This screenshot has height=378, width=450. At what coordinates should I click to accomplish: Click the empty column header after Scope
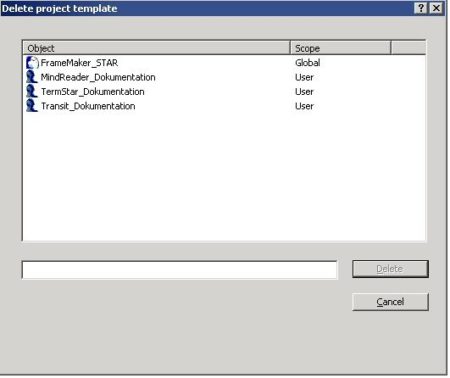point(408,48)
